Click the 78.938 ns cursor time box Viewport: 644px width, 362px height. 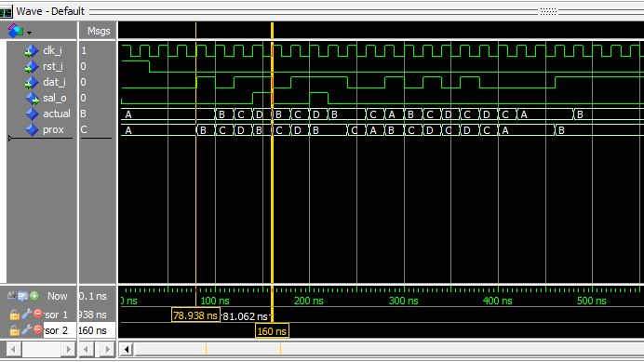(x=195, y=315)
